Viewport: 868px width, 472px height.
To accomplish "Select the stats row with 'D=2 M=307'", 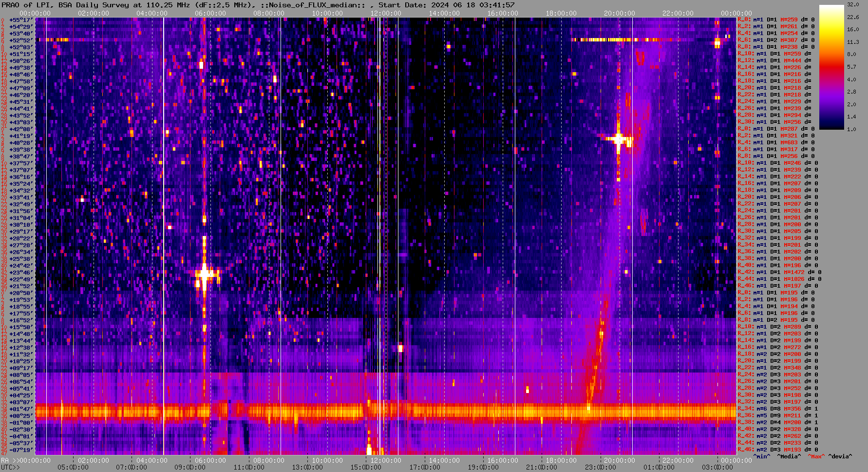I will [776, 40].
